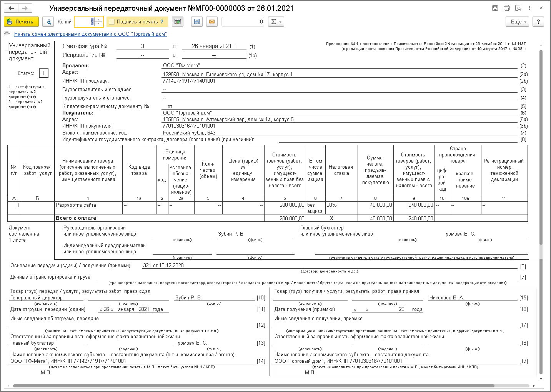The image size is (551, 392).
Task: Click the yellow Печать print button
Action: [21, 22]
